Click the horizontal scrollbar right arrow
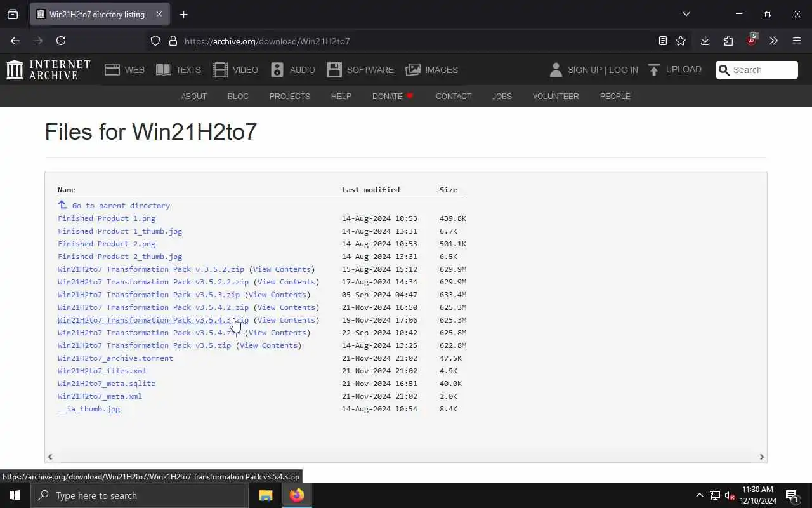This screenshot has height=508, width=812. [x=762, y=457]
